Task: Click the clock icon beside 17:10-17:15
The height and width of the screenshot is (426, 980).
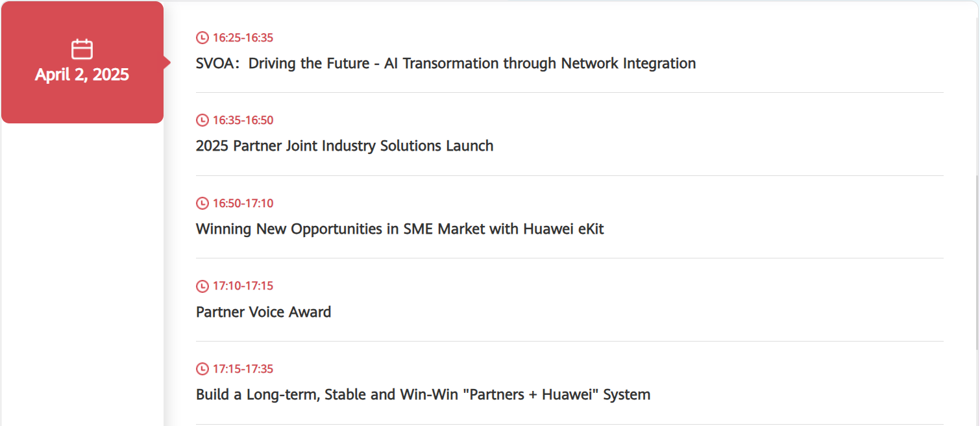Action: tap(202, 286)
